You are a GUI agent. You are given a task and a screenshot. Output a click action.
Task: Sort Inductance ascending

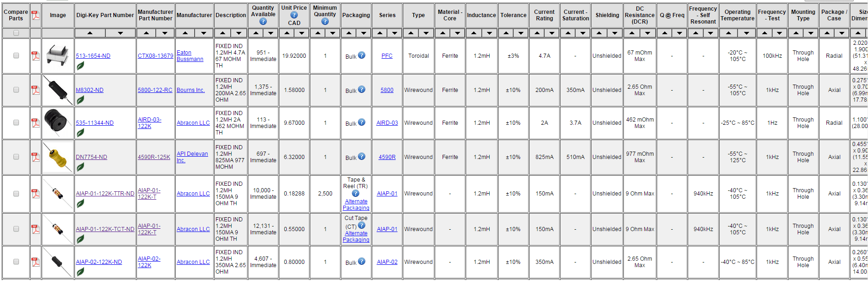474,33
